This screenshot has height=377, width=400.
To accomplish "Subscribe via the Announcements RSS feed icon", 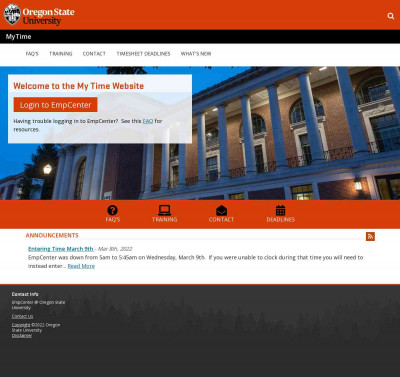I will tap(370, 236).
